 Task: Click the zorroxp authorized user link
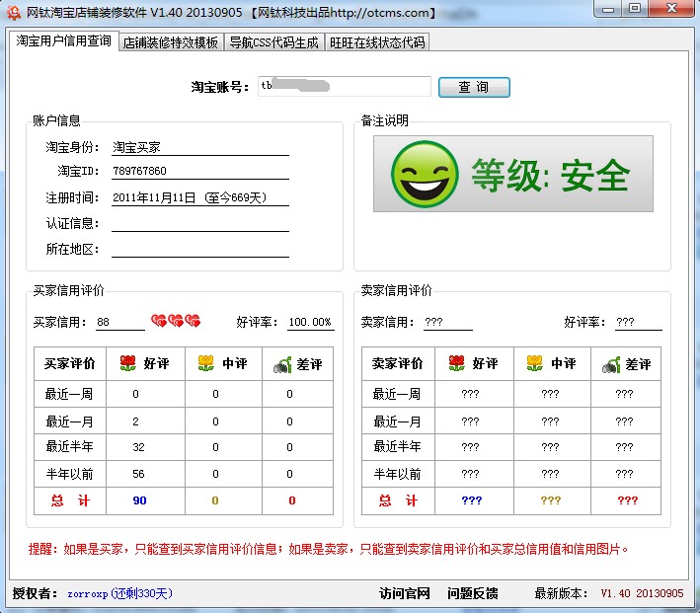[x=119, y=593]
